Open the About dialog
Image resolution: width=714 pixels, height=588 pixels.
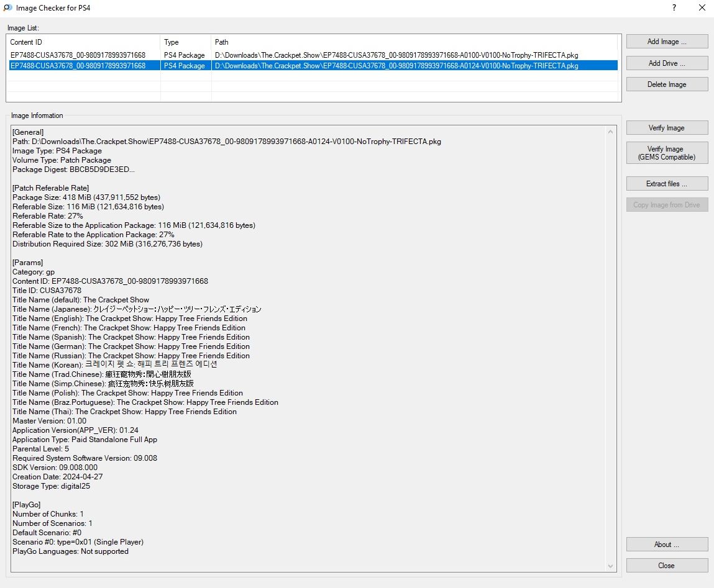(x=667, y=545)
